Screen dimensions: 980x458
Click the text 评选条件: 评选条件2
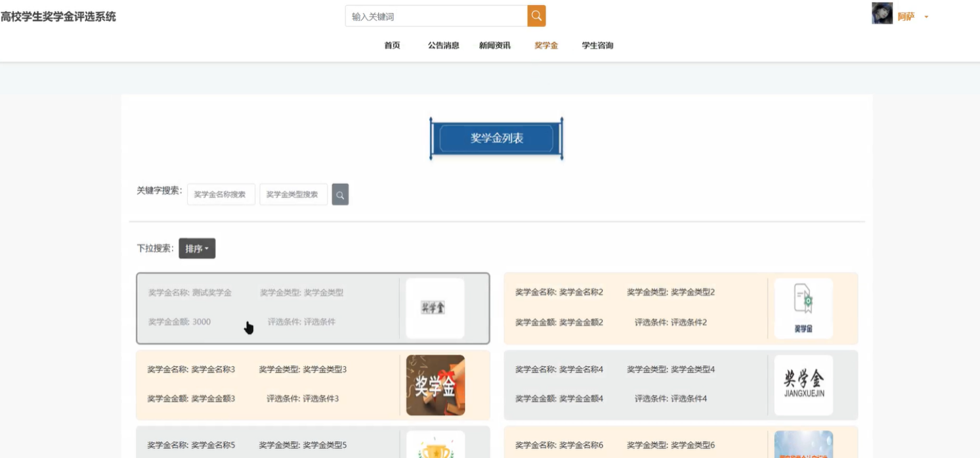tap(671, 323)
